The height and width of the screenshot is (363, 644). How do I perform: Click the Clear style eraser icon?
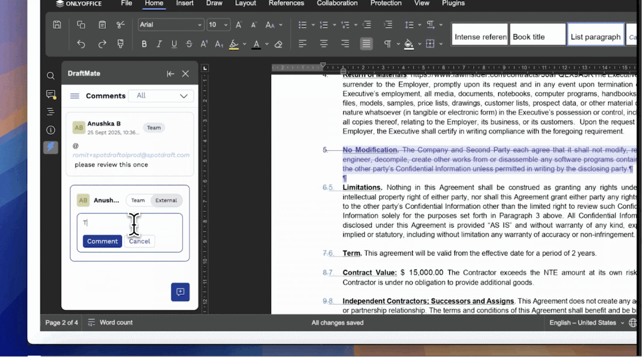pyautogui.click(x=278, y=44)
